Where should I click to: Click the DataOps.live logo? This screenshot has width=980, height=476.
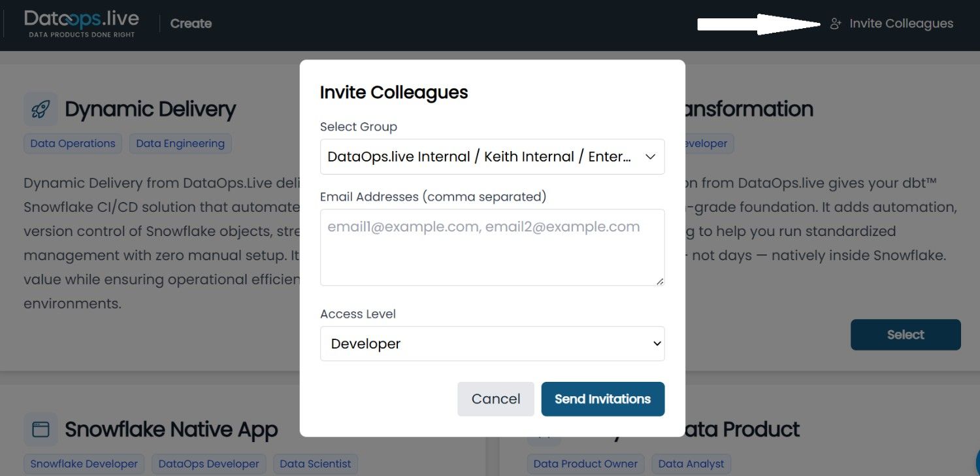click(82, 24)
